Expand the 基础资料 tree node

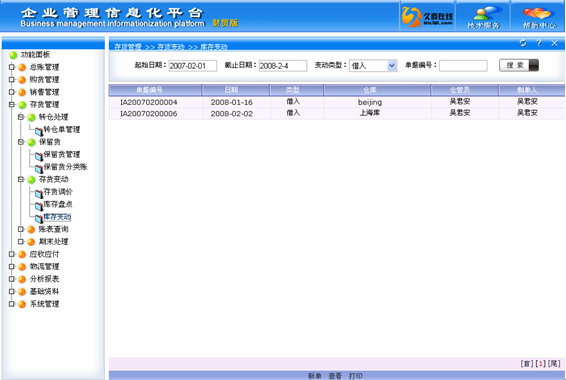coord(12,292)
